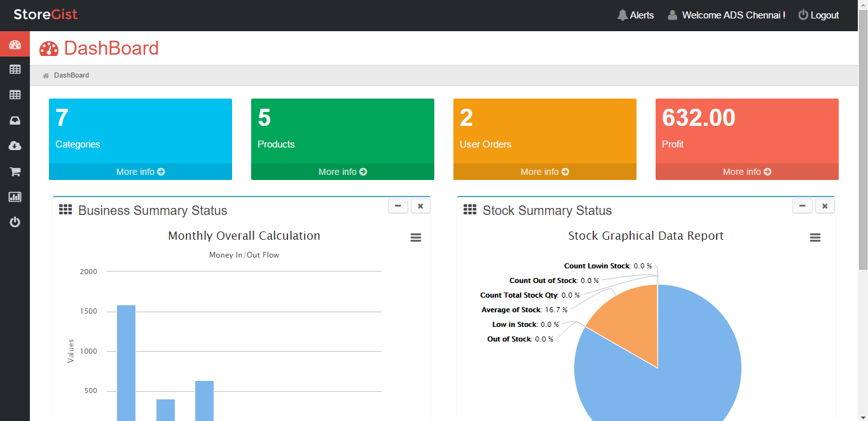The width and height of the screenshot is (868, 421).
Task: Click Logout in the top navigation bar
Action: 818,15
